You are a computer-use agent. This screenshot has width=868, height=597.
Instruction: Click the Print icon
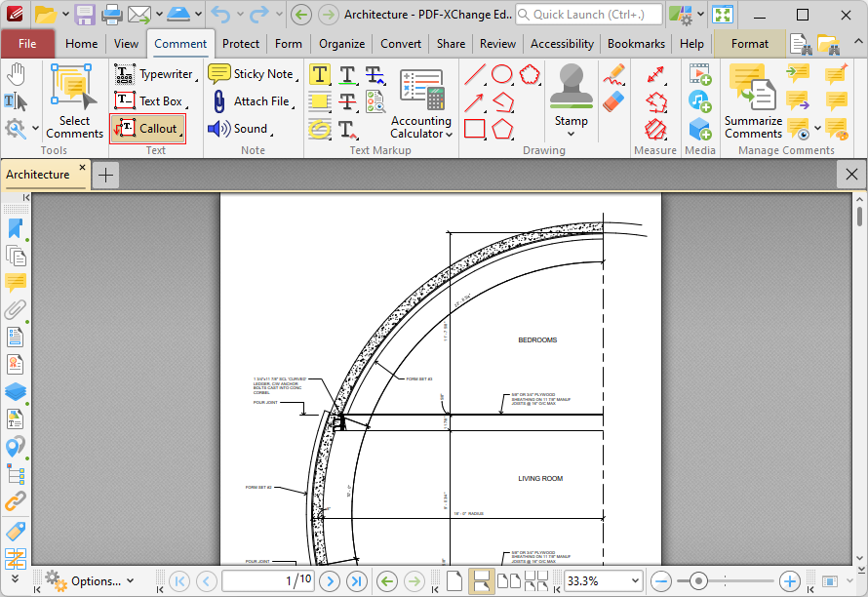click(x=111, y=15)
